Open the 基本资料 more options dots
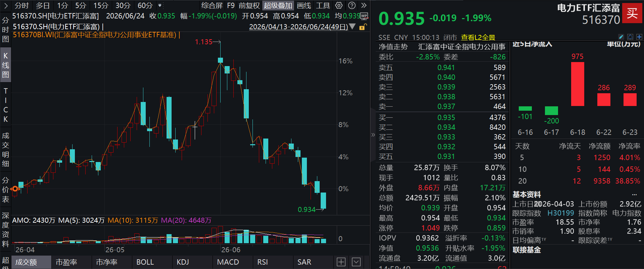The height and width of the screenshot is (269, 644). click(x=634, y=195)
